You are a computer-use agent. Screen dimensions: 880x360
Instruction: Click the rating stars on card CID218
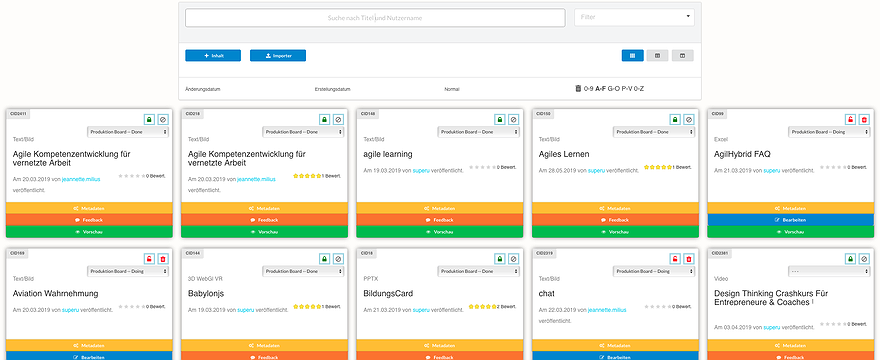307,176
